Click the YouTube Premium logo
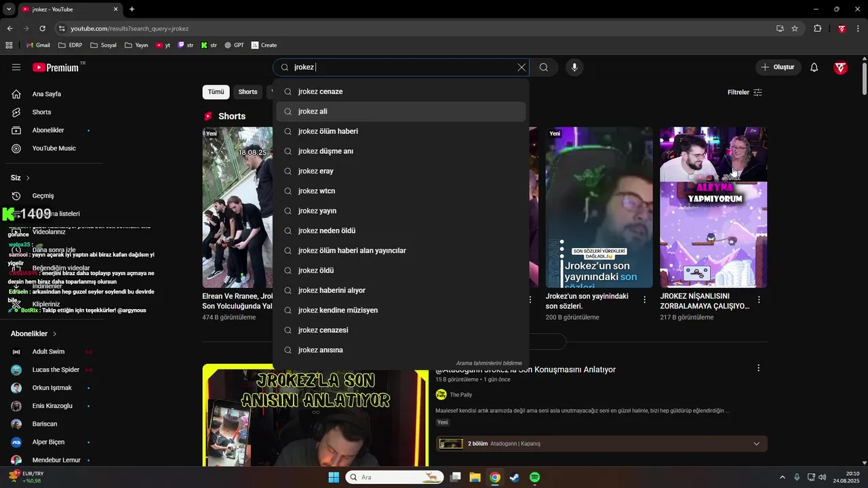 click(56, 67)
